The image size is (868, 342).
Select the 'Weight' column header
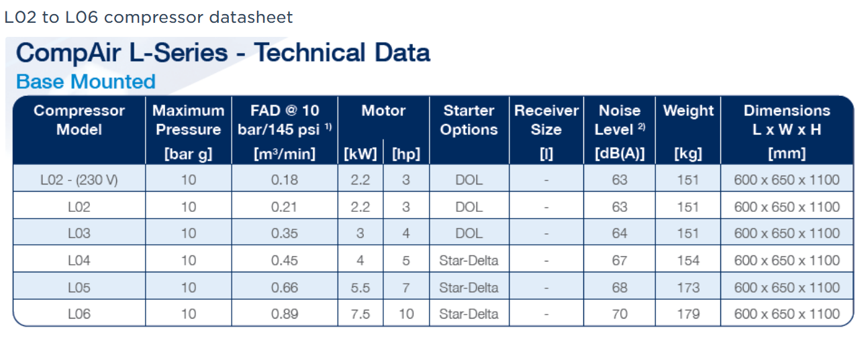[687, 111]
